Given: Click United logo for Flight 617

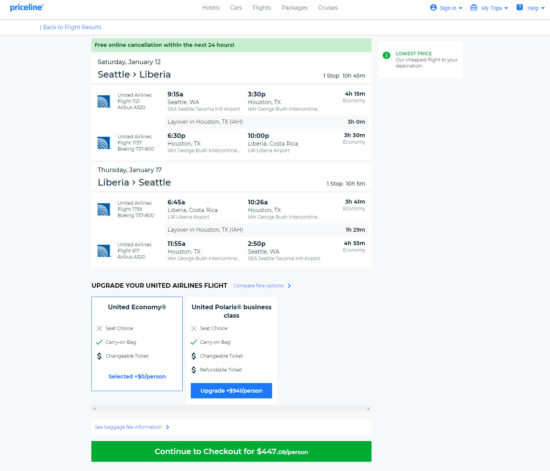Looking at the screenshot, I should pyautogui.click(x=103, y=251).
